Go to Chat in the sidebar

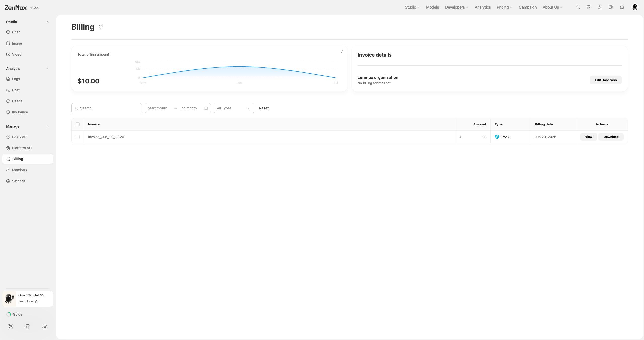click(28, 32)
